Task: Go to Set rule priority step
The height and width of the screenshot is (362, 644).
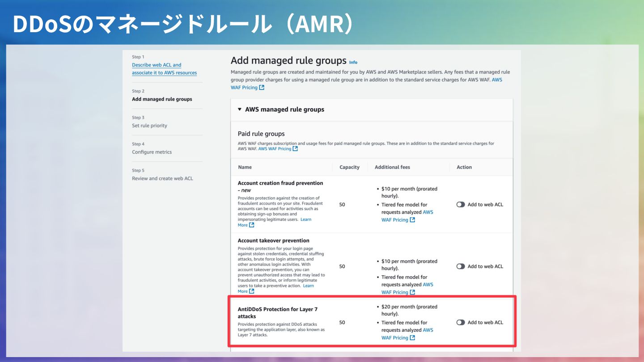Action: [x=149, y=126]
